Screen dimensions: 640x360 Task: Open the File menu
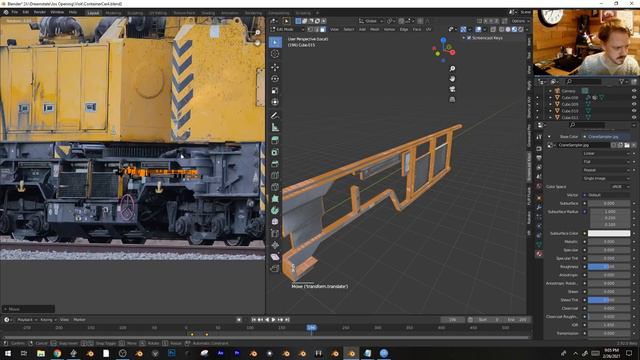(15, 12)
